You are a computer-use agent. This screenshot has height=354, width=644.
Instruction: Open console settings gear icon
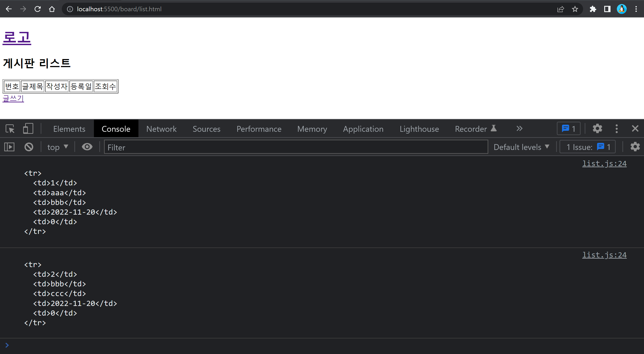coord(635,147)
